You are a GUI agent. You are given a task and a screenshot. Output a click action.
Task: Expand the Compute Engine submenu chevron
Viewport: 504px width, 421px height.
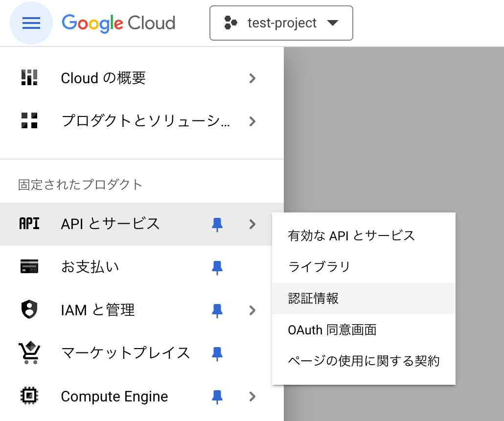click(252, 396)
